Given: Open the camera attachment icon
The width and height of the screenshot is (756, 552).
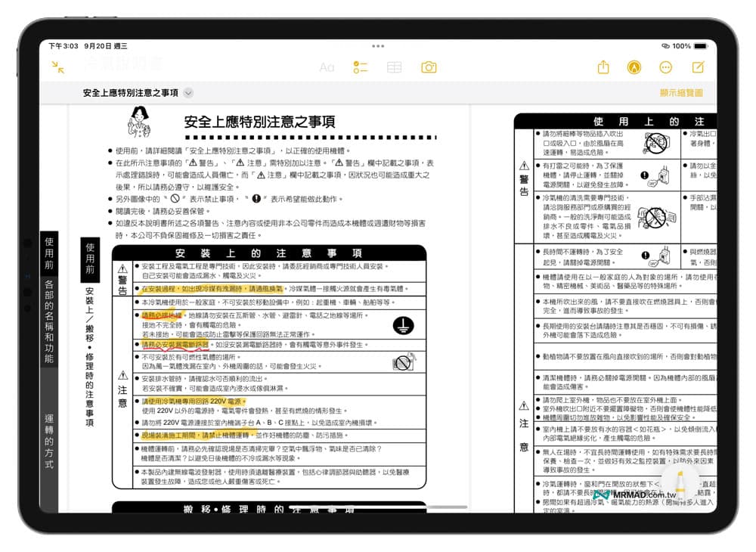Looking at the screenshot, I should [x=429, y=67].
